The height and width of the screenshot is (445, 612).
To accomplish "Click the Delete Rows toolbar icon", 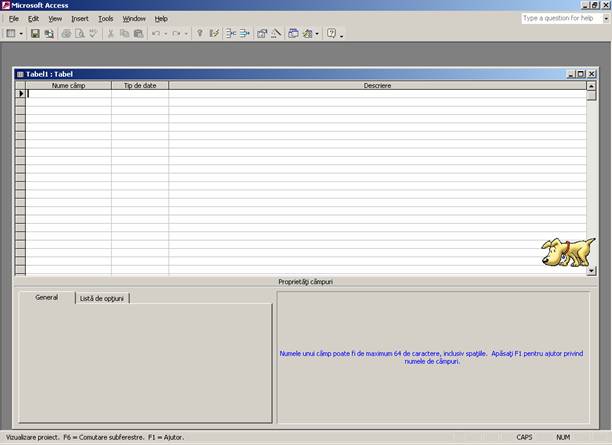I will (x=245, y=34).
